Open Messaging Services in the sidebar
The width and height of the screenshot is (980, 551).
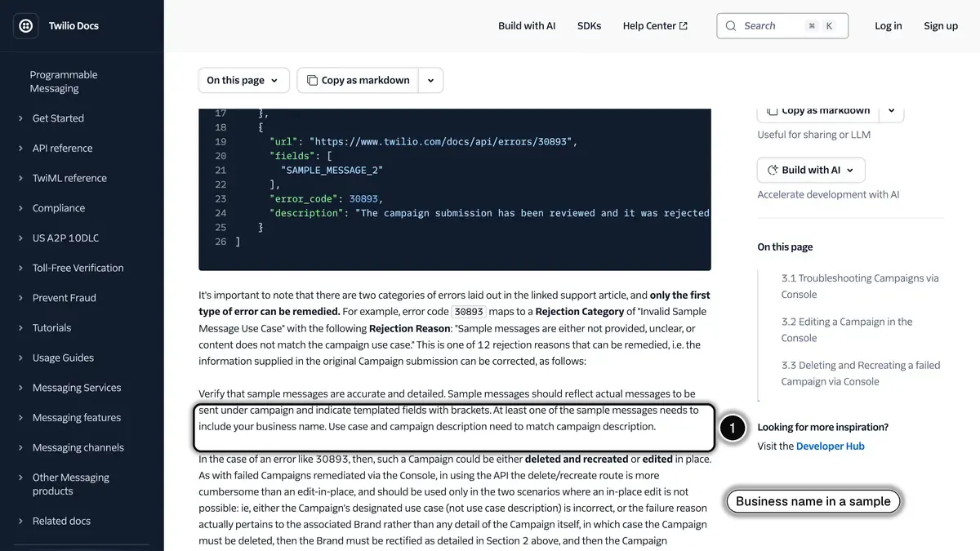(x=77, y=388)
